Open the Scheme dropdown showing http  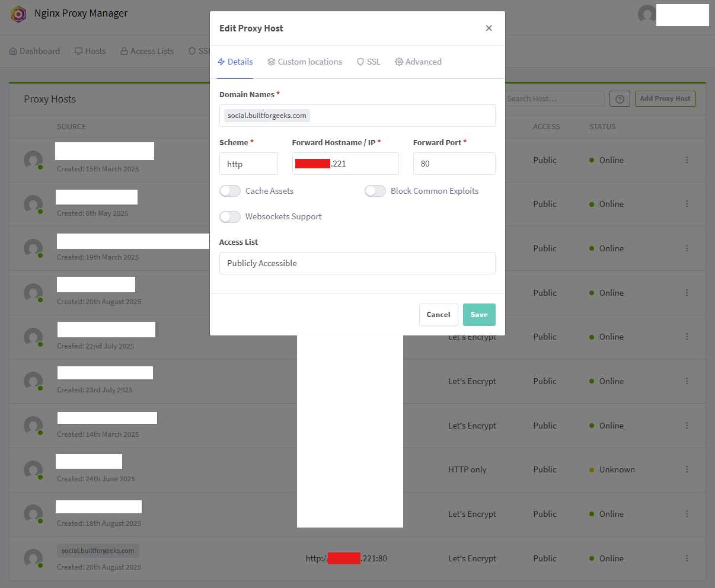[x=248, y=164]
